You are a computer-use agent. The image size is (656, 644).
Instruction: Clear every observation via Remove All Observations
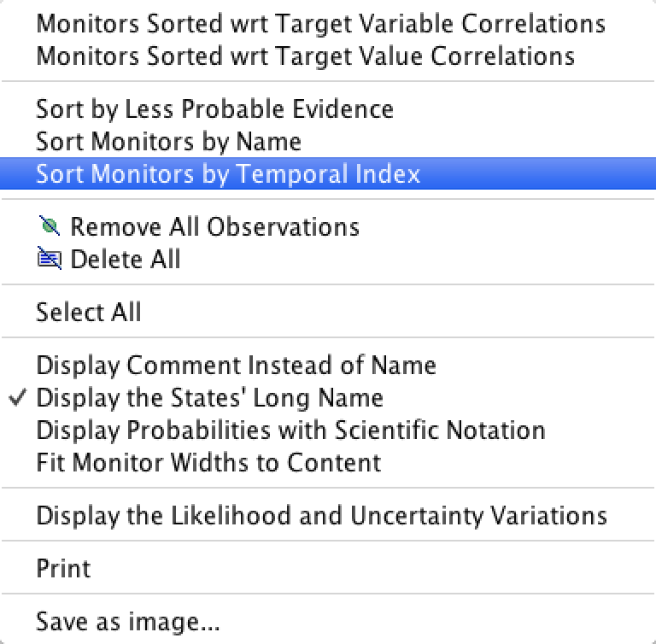(x=328, y=227)
